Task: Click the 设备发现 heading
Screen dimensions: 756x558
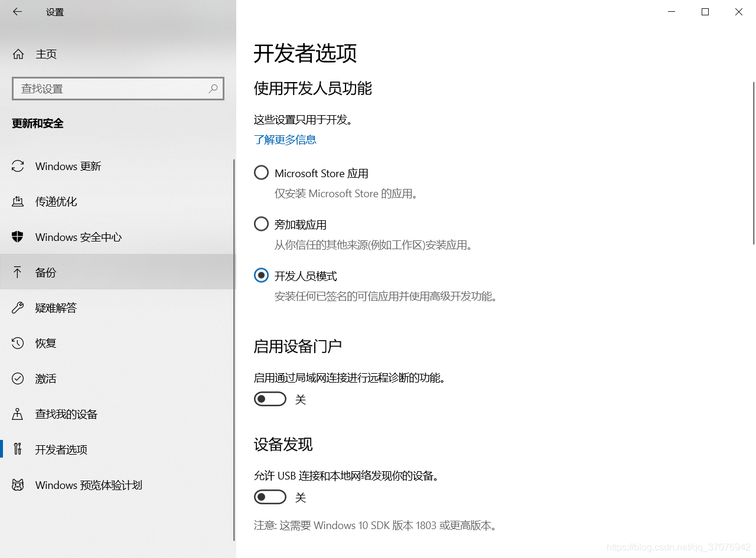Action: tap(283, 444)
